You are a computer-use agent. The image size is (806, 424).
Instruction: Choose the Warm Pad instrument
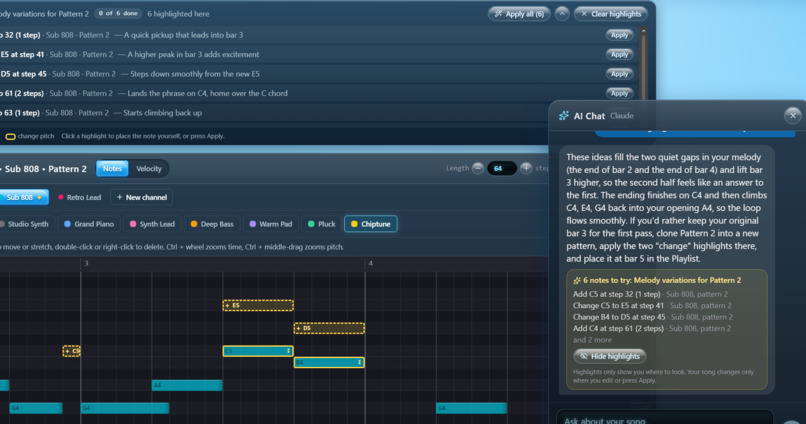tap(271, 224)
